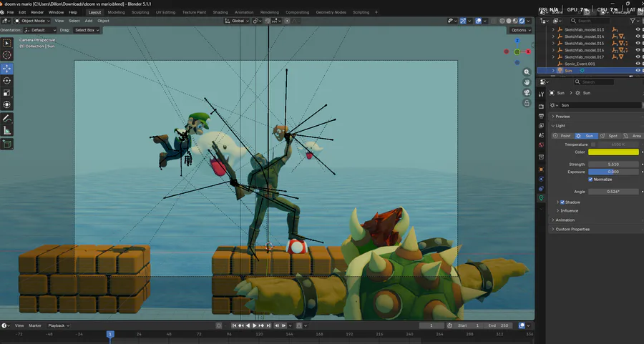Switch to the Shading workspace tab

tap(220, 12)
